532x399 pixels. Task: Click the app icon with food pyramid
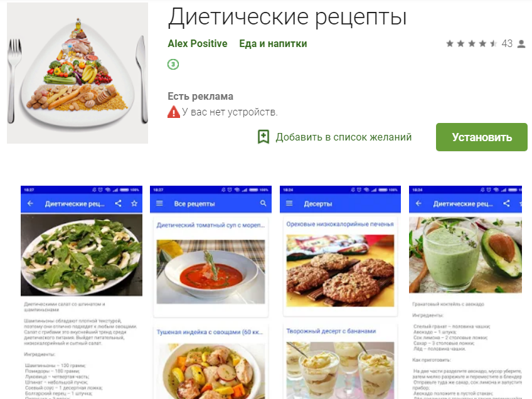[x=77, y=73]
